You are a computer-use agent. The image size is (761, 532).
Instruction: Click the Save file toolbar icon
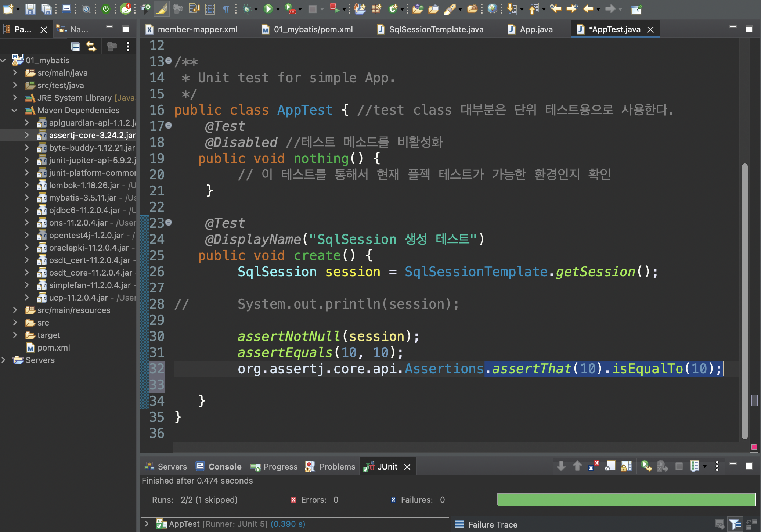[x=30, y=9]
